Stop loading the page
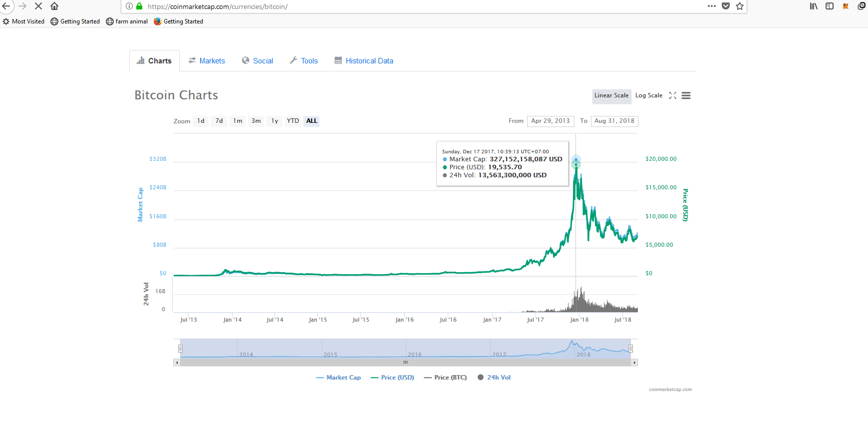 pyautogui.click(x=38, y=6)
